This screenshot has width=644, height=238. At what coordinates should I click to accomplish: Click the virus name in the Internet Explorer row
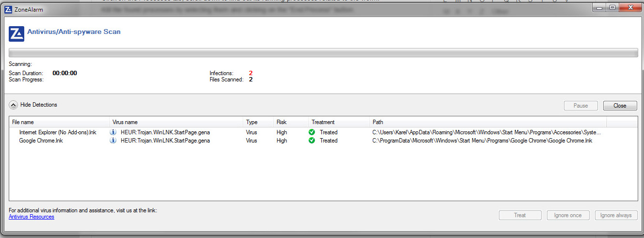[x=165, y=132]
